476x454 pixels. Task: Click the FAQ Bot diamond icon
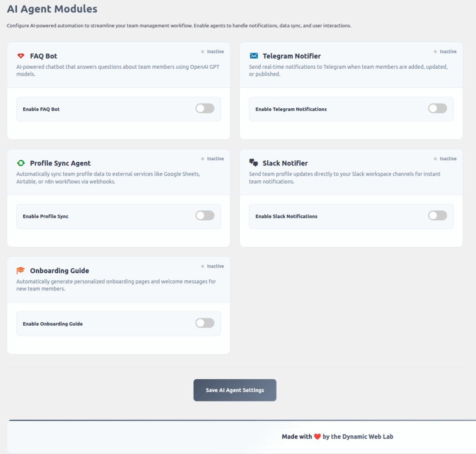(x=20, y=56)
